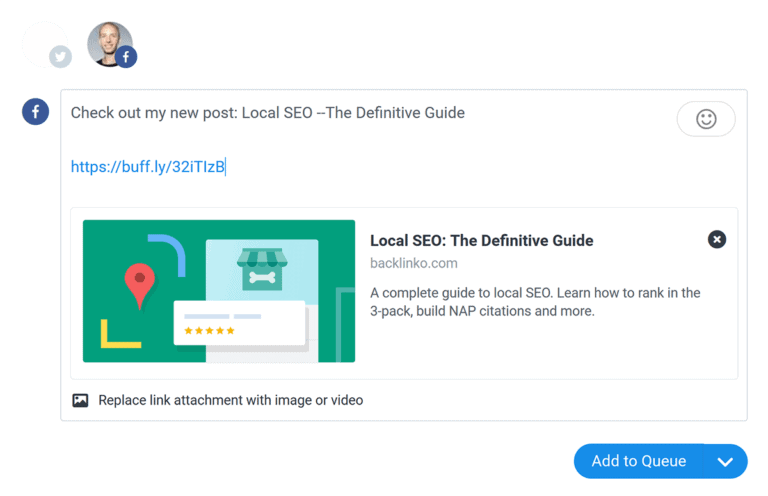Click the link preview title Local SEO: The Definitive Guide
The height and width of the screenshot is (496, 768).
481,240
